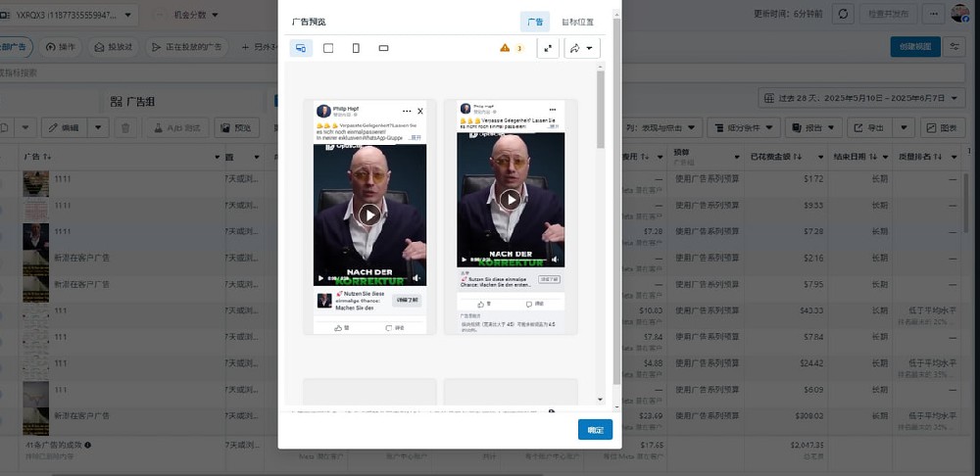Click the trash delete icon in toolbar
The height and width of the screenshot is (476, 980).
pyautogui.click(x=125, y=128)
